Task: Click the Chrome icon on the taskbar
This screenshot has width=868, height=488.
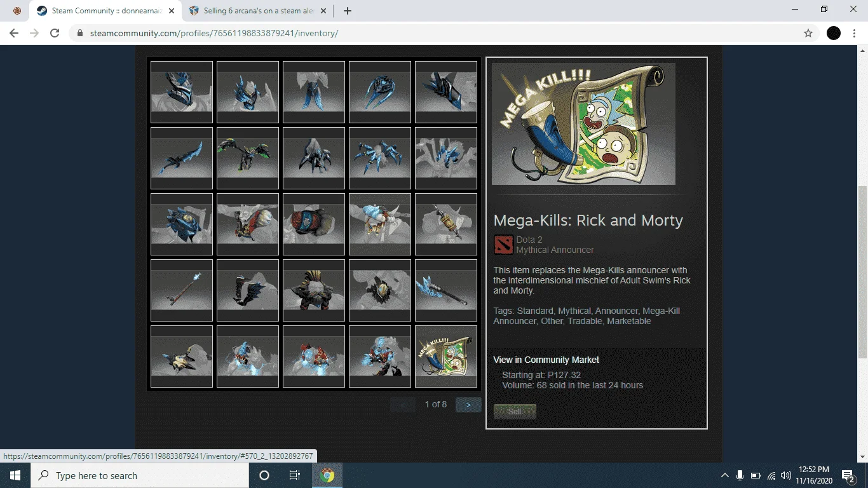Action: point(327,475)
